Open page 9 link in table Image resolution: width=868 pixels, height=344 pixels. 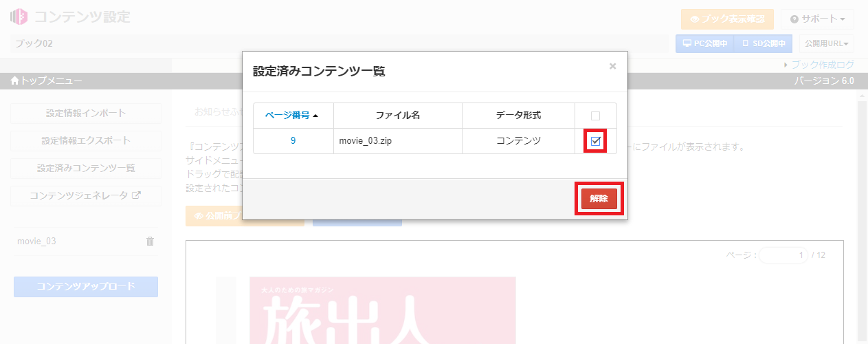[293, 141]
